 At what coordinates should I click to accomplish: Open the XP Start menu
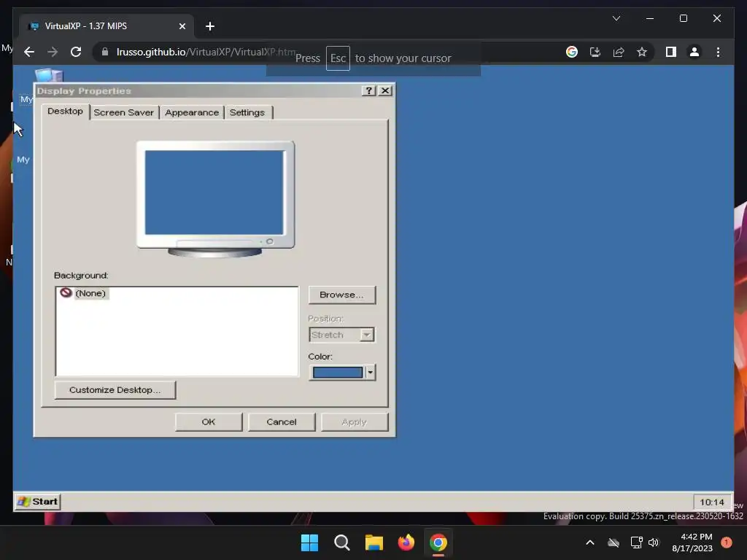(x=38, y=502)
